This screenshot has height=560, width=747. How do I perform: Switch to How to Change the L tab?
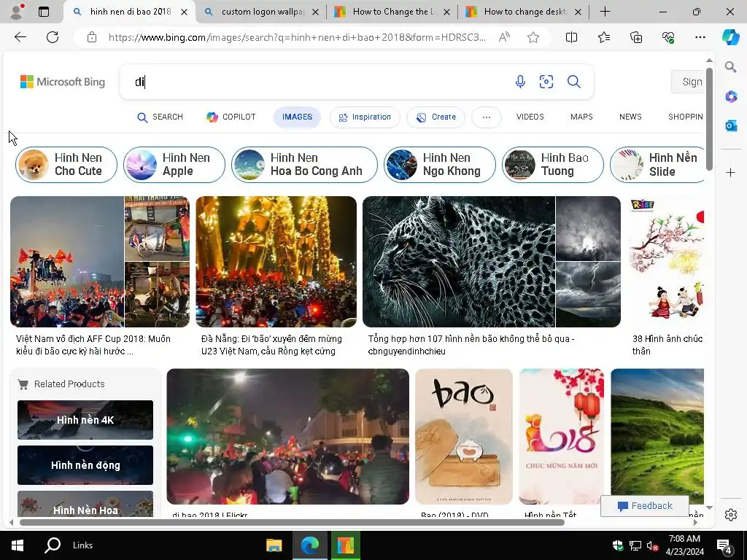[x=392, y=12]
